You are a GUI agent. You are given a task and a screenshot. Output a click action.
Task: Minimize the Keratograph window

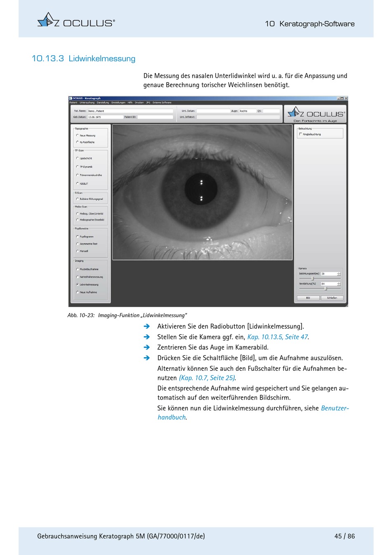pyautogui.click(x=338, y=98)
